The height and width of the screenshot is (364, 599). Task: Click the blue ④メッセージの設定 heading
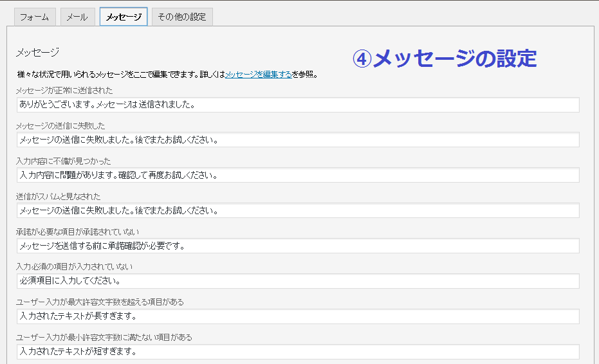coord(445,59)
